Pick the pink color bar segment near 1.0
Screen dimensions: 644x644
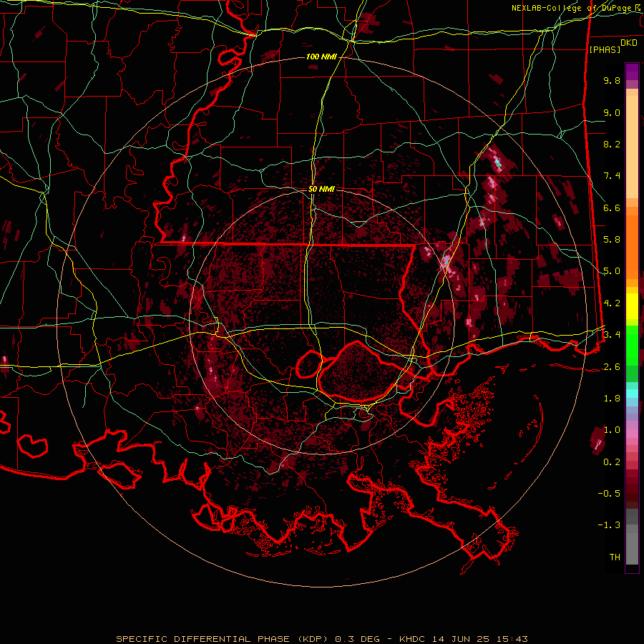pos(632,434)
